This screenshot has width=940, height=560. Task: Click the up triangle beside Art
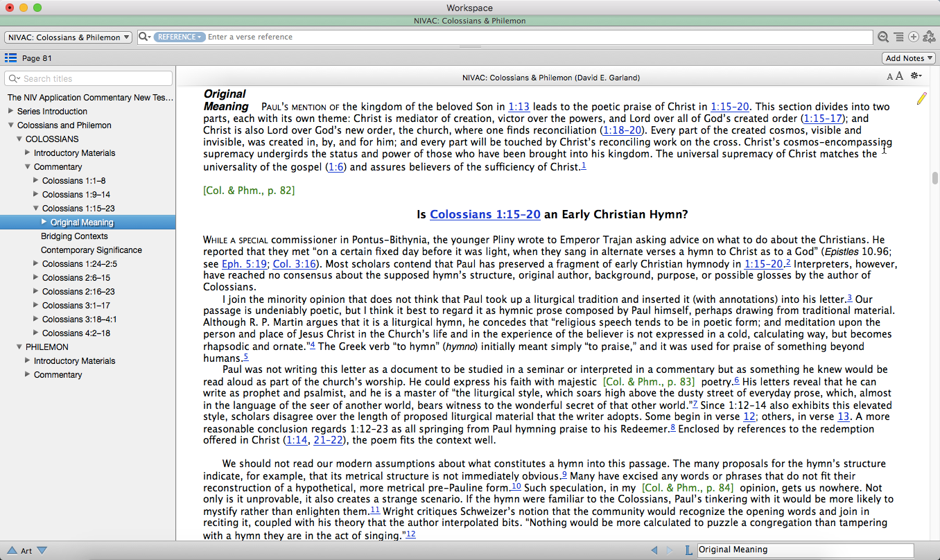point(11,551)
